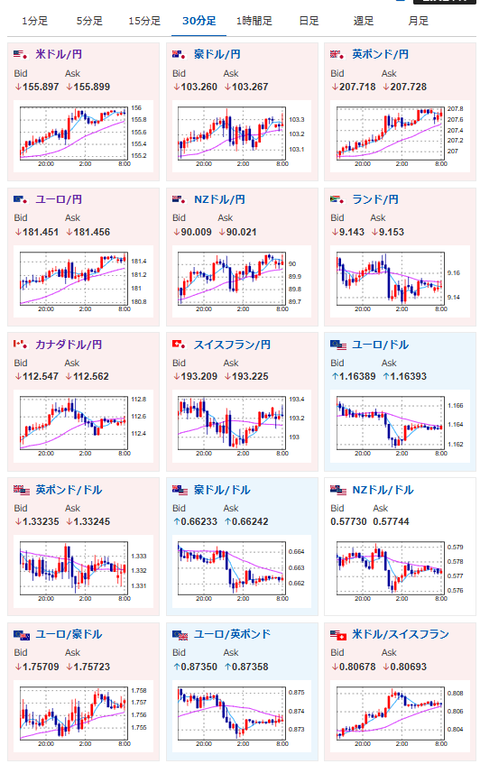Click the US flag icon beside 米ドル/円

pos(20,54)
